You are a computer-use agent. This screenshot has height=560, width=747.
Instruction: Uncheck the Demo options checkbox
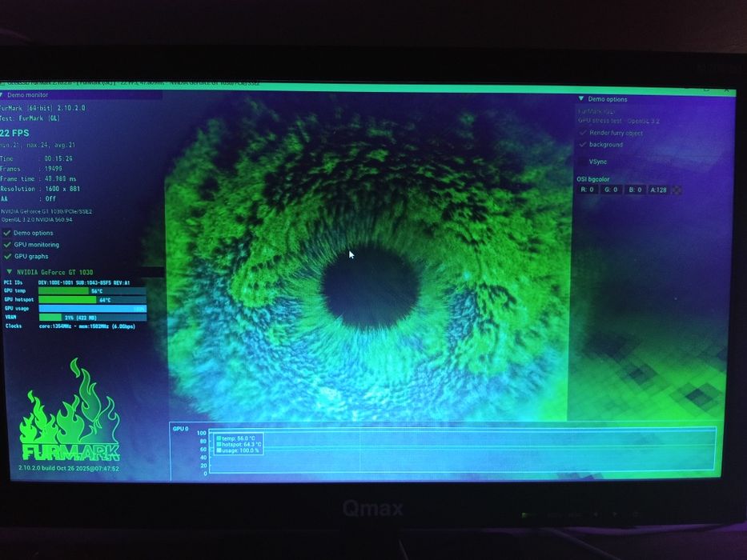click(x=7, y=234)
